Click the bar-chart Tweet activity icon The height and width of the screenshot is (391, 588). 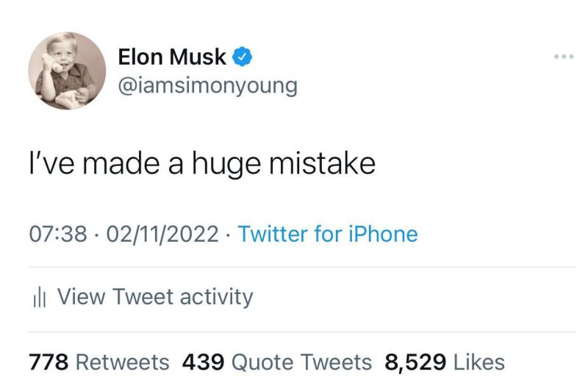(40, 298)
